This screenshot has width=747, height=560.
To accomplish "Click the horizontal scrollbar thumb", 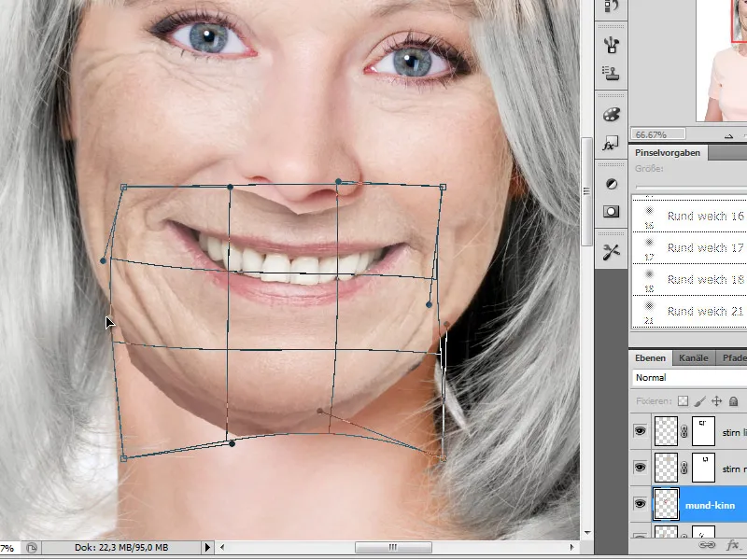I will pyautogui.click(x=393, y=548).
